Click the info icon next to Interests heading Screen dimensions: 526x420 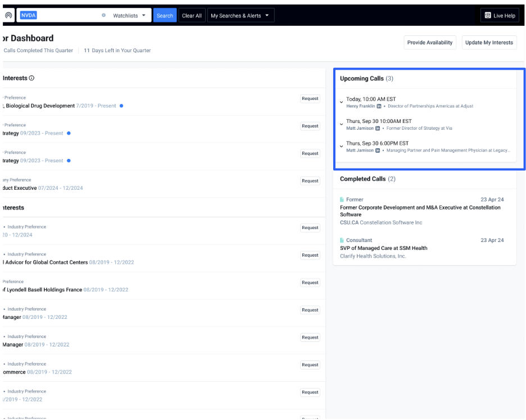pos(31,78)
